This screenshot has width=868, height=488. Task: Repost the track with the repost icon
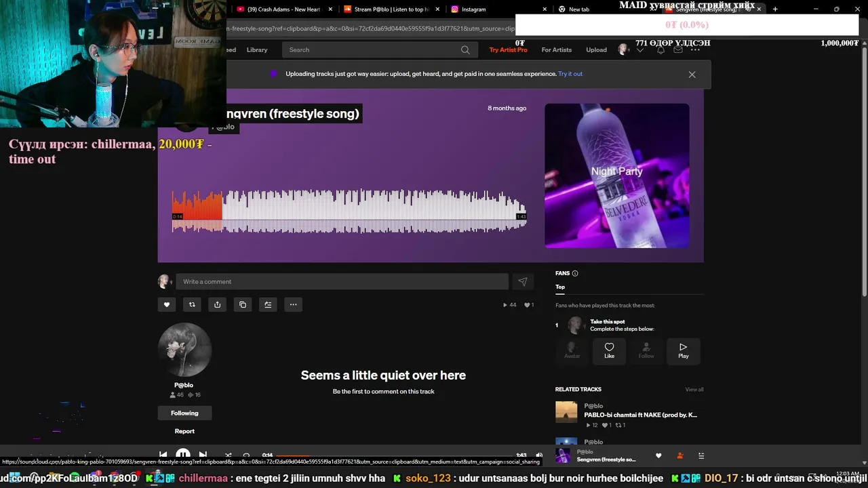192,304
